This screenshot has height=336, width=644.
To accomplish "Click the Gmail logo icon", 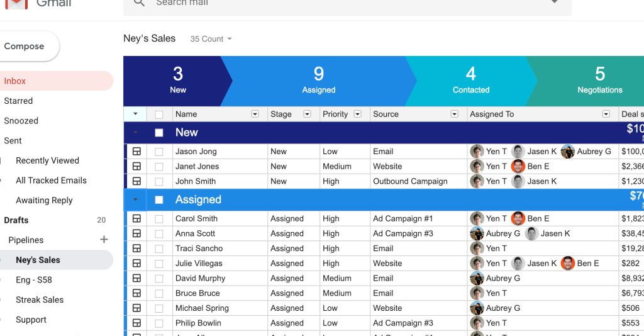I will (x=17, y=4).
